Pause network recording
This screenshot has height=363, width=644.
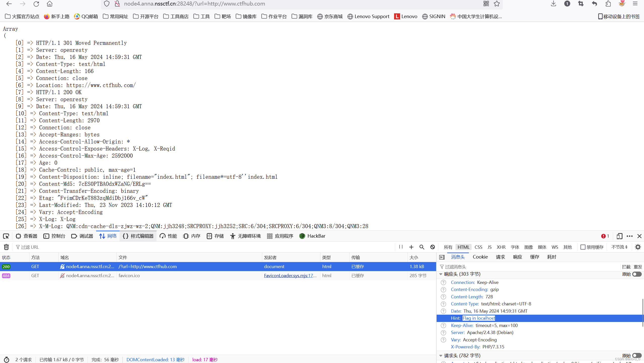point(401,247)
